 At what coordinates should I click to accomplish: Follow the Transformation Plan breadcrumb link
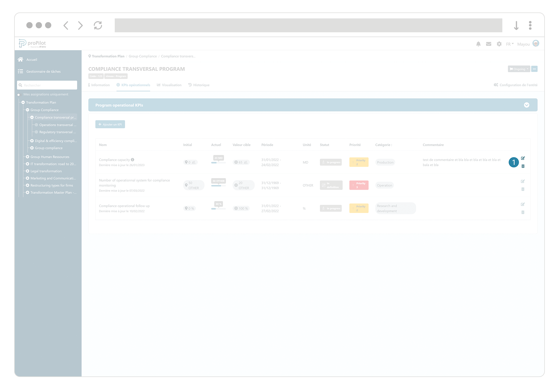point(108,56)
